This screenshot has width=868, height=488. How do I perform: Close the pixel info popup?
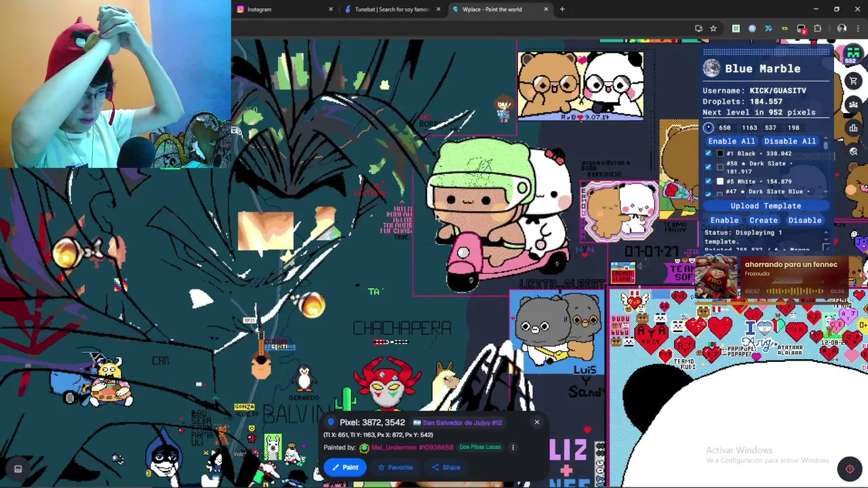coord(536,422)
